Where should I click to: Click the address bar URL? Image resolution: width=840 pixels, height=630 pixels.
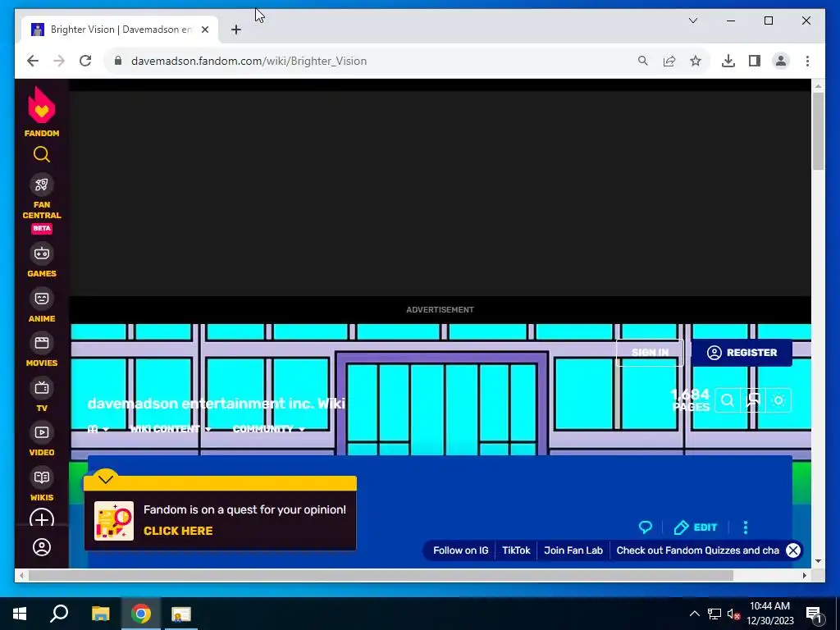(x=249, y=61)
